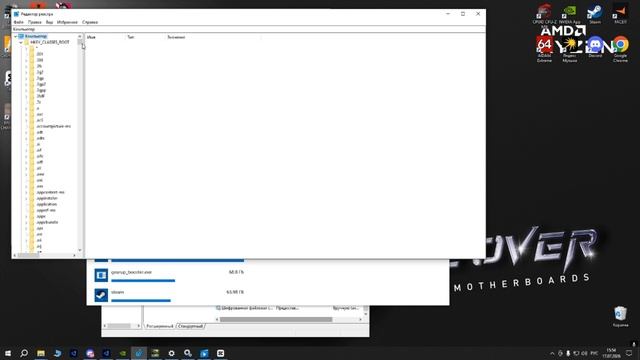Click the 63.98 ГБ size value

pyautogui.click(x=235, y=292)
